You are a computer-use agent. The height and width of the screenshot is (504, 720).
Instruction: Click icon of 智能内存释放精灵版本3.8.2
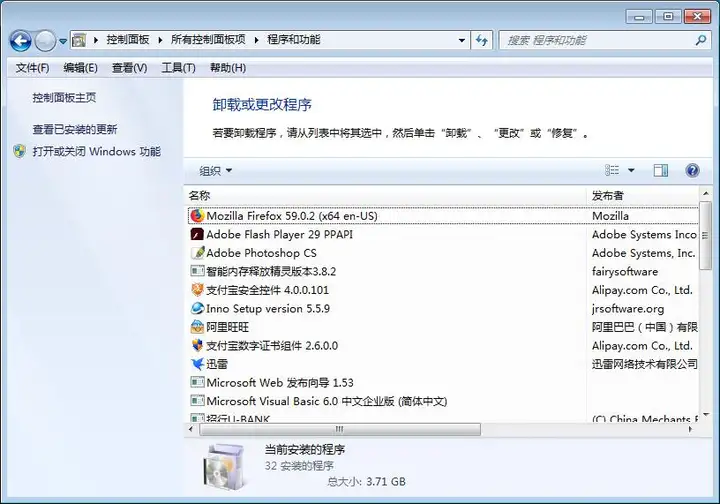pyautogui.click(x=197, y=271)
